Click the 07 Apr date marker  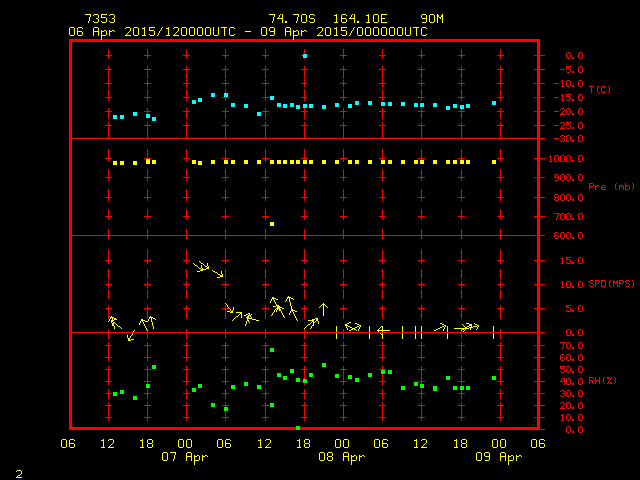(x=185, y=457)
